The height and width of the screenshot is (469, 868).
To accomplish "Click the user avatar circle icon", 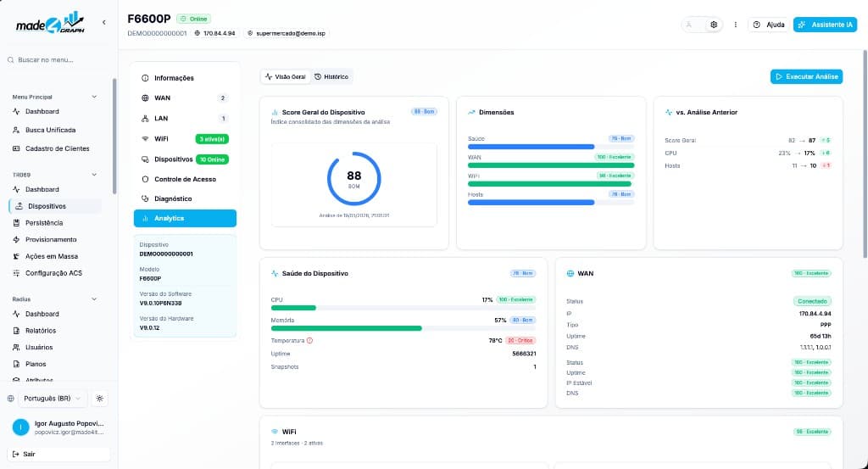I will pyautogui.click(x=20, y=427).
